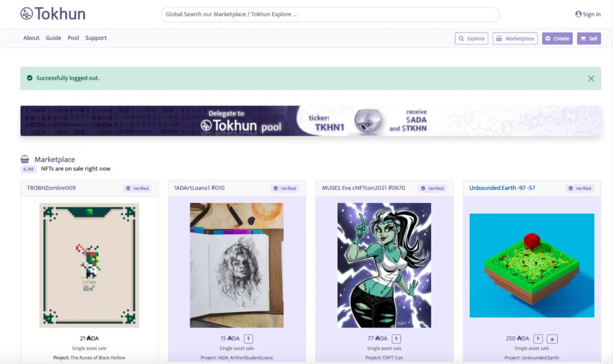Open the Sign in link
The image size is (613, 364).
pyautogui.click(x=588, y=14)
